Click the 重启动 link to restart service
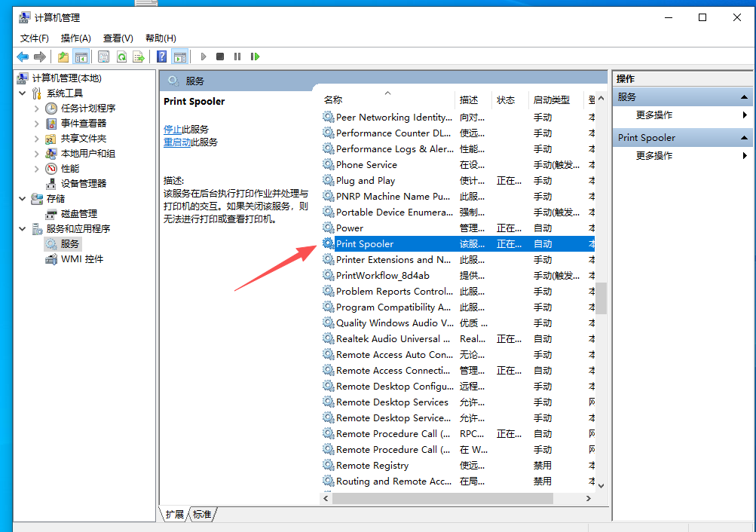The image size is (756, 532). point(177,142)
